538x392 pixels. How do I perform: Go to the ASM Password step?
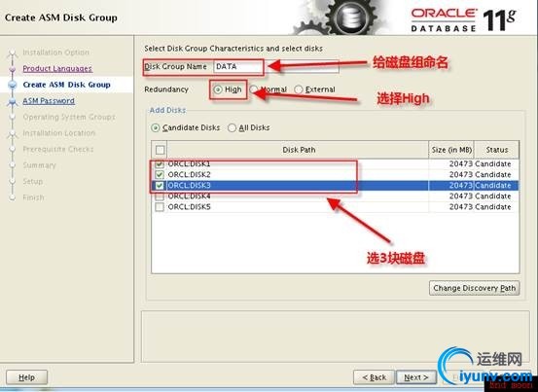[49, 101]
